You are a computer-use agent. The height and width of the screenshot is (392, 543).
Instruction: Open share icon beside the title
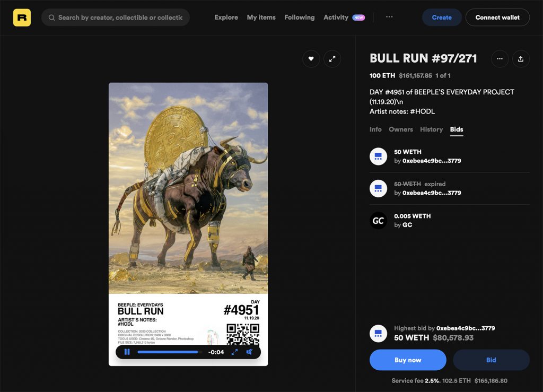click(521, 59)
